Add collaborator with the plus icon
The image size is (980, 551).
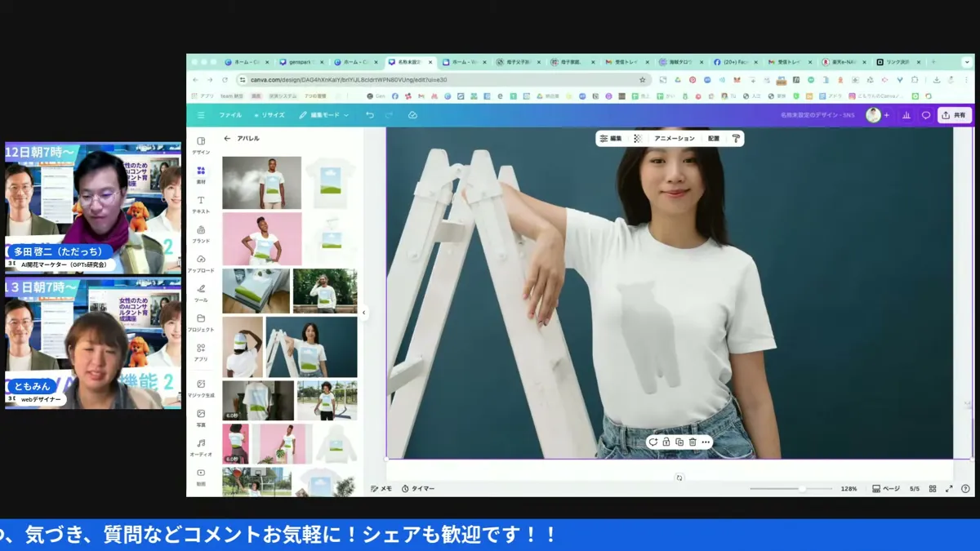coord(887,115)
